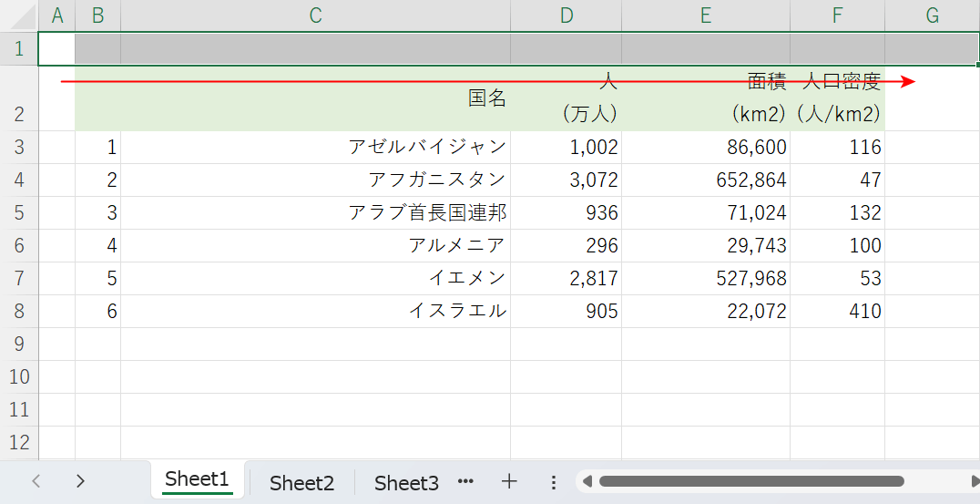This screenshot has width=980, height=504.
Task: Select column F header
Action: coord(838,15)
